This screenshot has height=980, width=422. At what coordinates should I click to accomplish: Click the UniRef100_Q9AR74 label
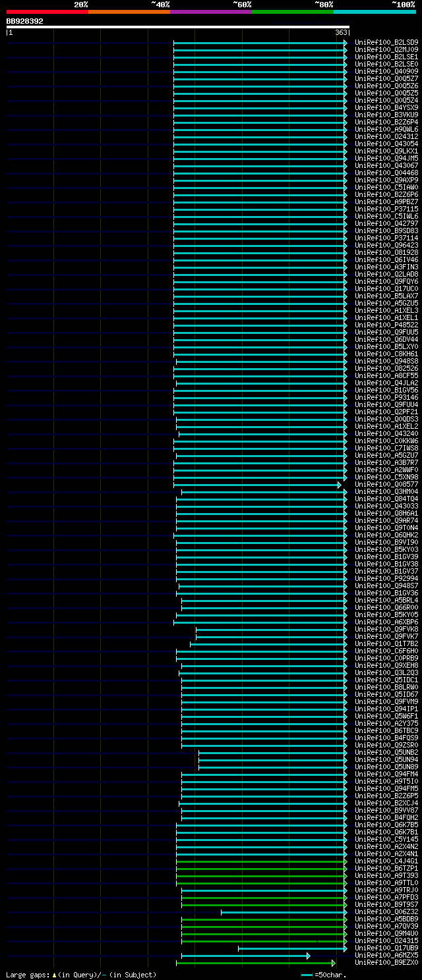pos(386,520)
